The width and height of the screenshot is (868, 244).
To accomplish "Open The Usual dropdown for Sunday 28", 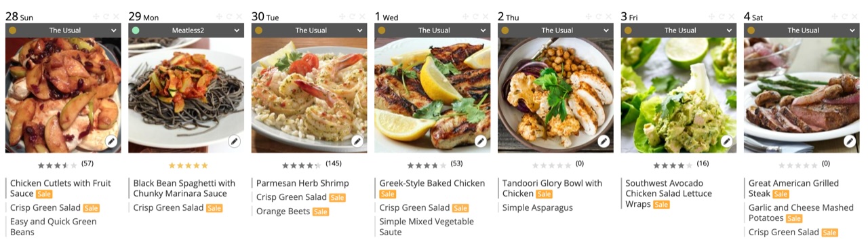I will click(63, 30).
